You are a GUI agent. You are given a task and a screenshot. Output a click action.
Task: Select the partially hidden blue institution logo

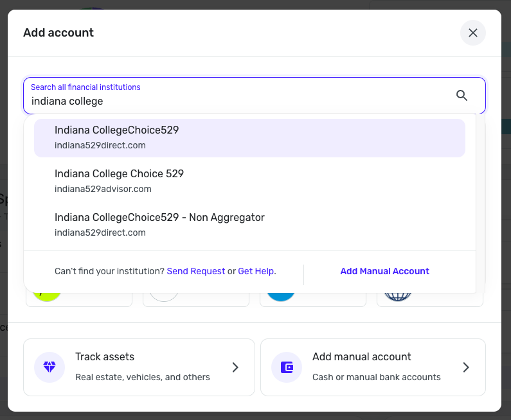click(x=280, y=297)
